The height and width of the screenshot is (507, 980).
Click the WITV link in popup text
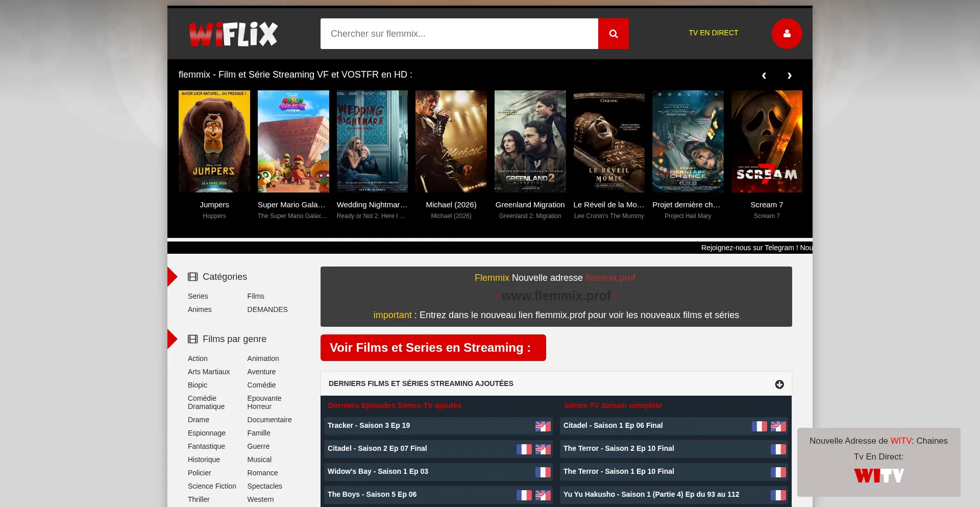(901, 441)
